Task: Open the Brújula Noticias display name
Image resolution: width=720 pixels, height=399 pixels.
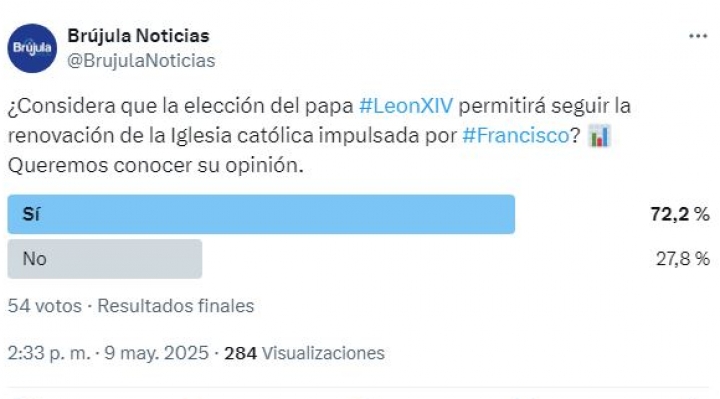Action: point(138,36)
